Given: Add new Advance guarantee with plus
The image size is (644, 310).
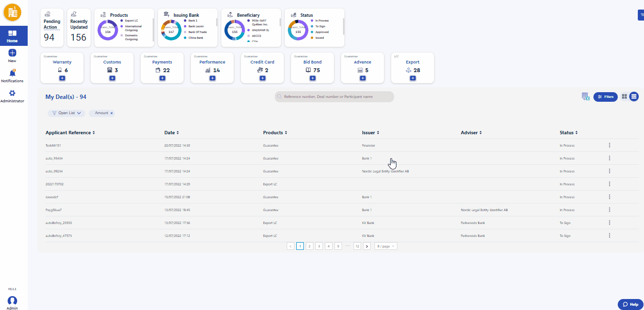Looking at the screenshot, I should coord(363,78).
